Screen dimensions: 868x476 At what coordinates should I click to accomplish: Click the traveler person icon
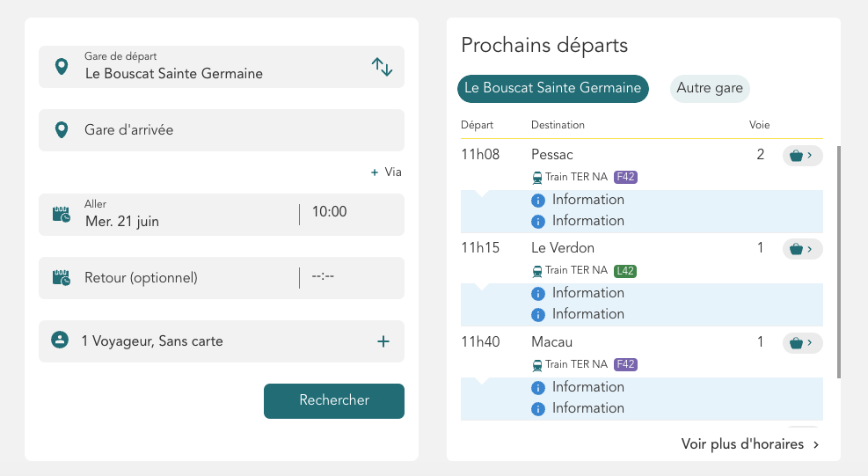pos(60,340)
